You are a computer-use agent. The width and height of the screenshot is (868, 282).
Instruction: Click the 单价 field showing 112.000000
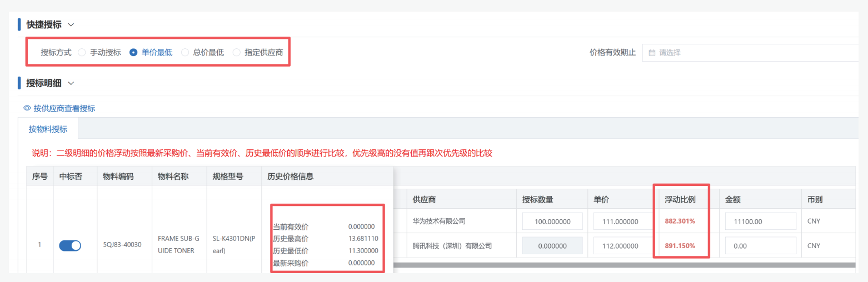623,245
